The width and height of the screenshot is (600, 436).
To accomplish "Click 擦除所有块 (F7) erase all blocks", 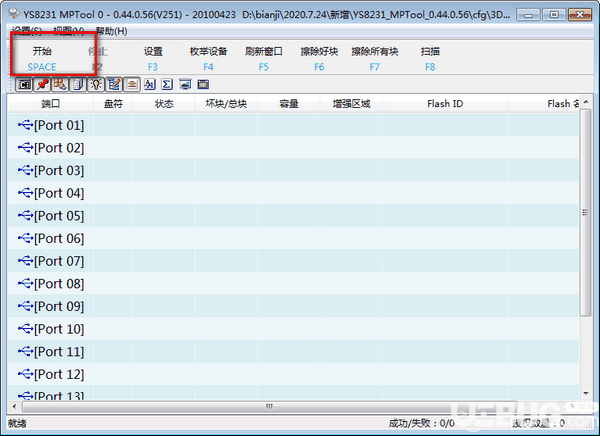I will 375,59.
